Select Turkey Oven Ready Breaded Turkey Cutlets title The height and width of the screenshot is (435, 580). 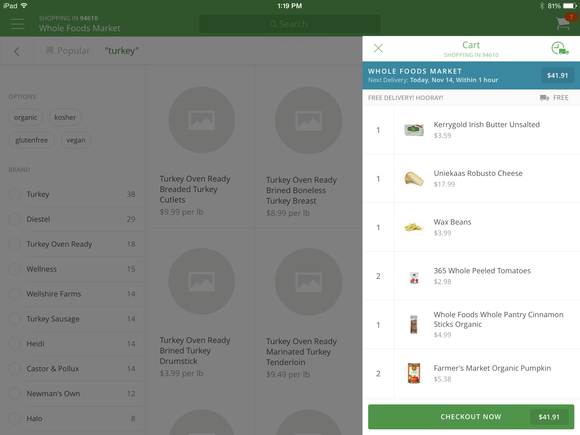point(195,189)
